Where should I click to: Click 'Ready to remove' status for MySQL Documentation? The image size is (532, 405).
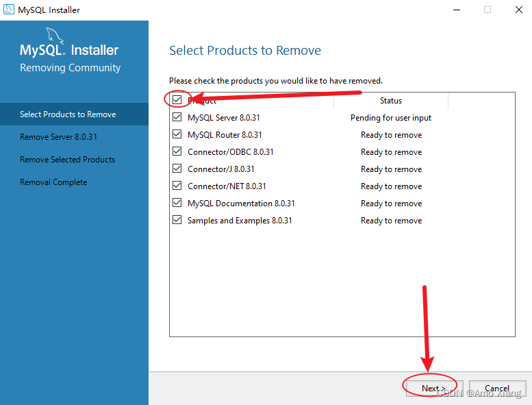click(x=391, y=204)
